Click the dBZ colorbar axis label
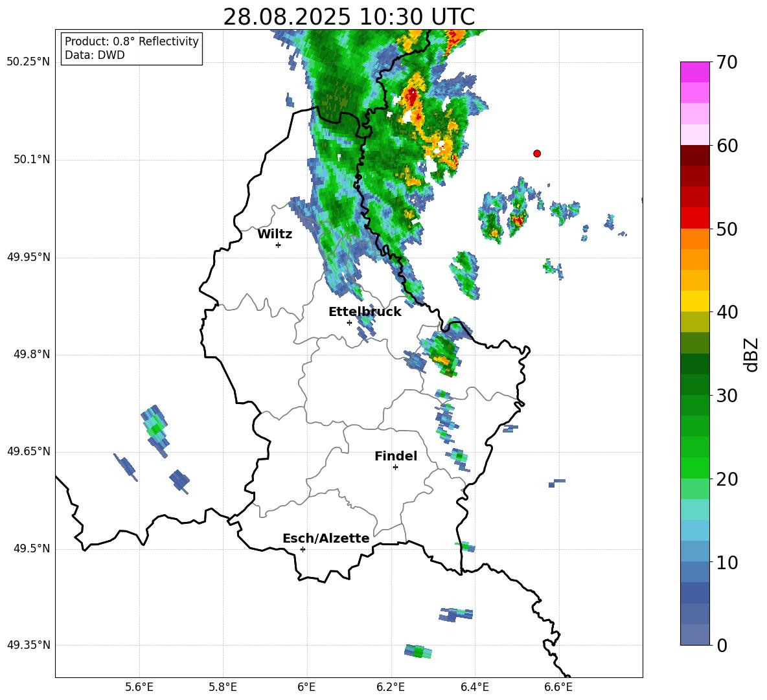 tap(752, 354)
